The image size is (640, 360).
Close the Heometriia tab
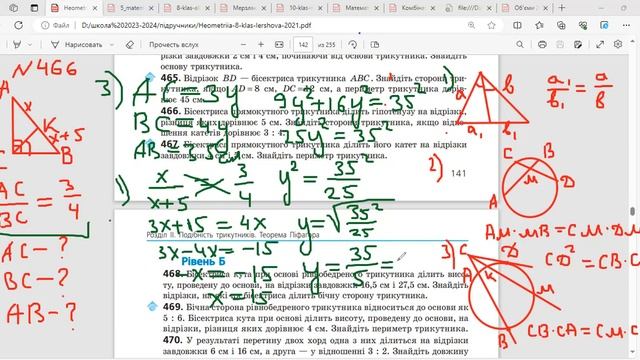95,8
